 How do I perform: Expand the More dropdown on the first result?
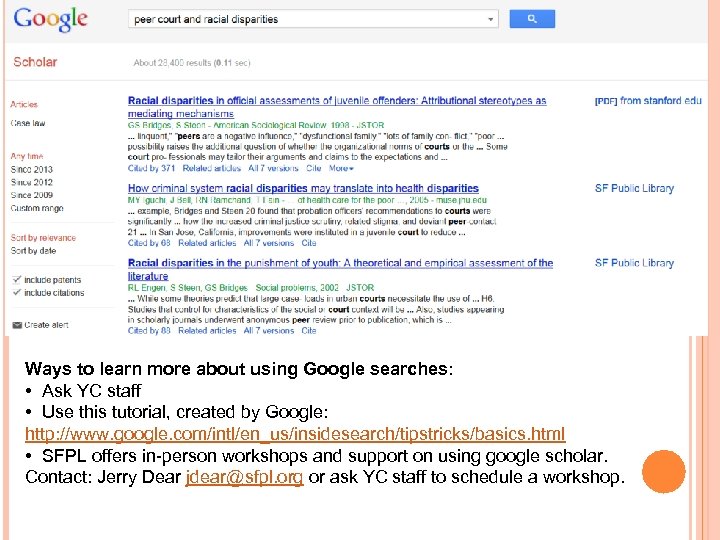coord(341,169)
